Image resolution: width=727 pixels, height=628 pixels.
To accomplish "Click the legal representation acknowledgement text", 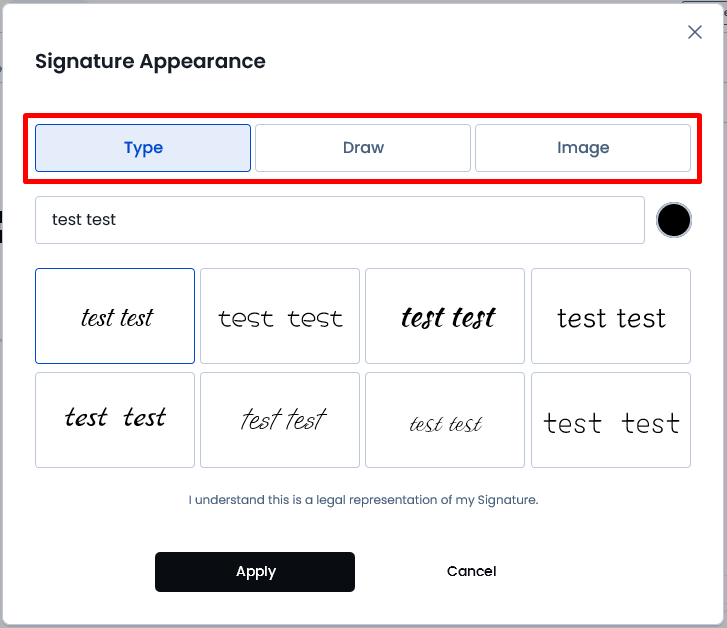I will pos(364,500).
